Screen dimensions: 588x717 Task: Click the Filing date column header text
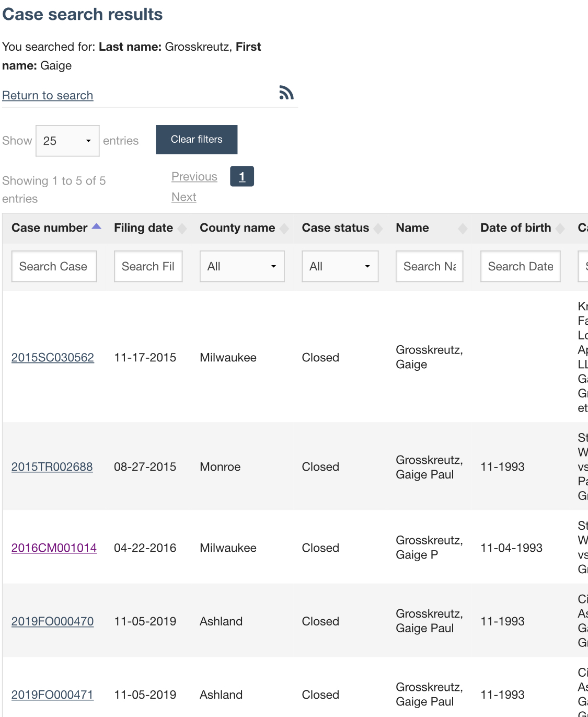click(x=144, y=228)
